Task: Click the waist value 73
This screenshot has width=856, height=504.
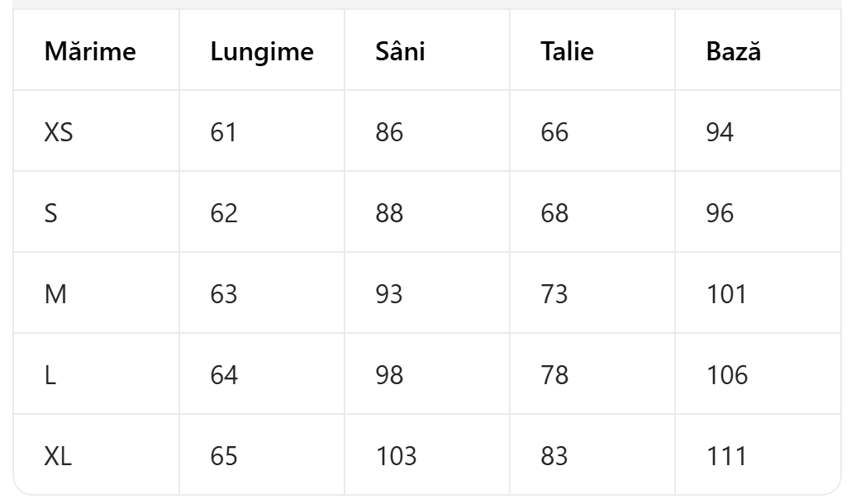Action: coord(554,294)
